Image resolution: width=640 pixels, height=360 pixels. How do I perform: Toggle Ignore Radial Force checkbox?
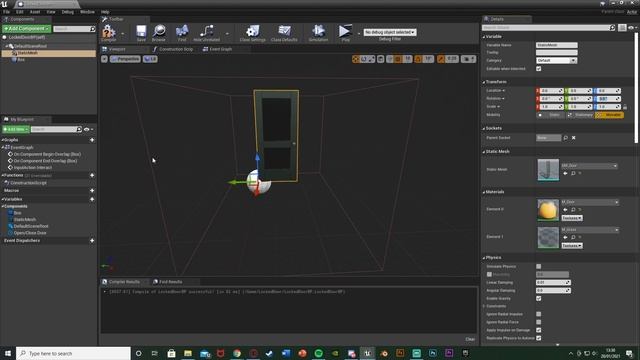click(539, 322)
